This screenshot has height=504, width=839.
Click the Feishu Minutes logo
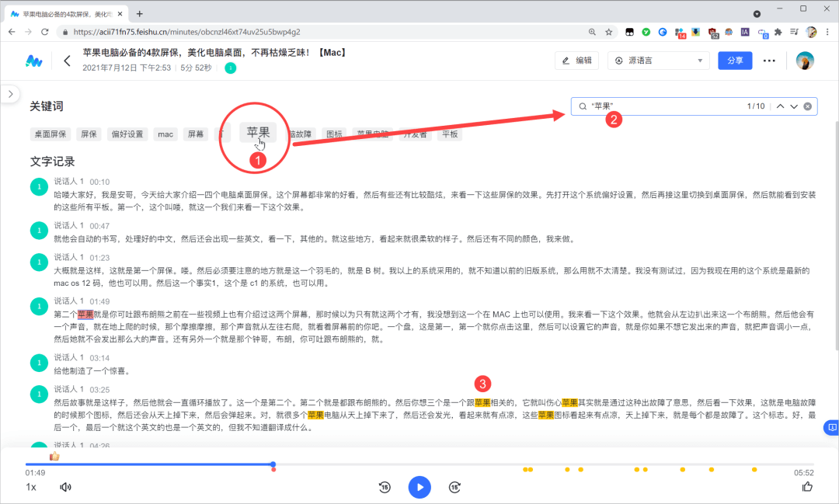point(33,61)
